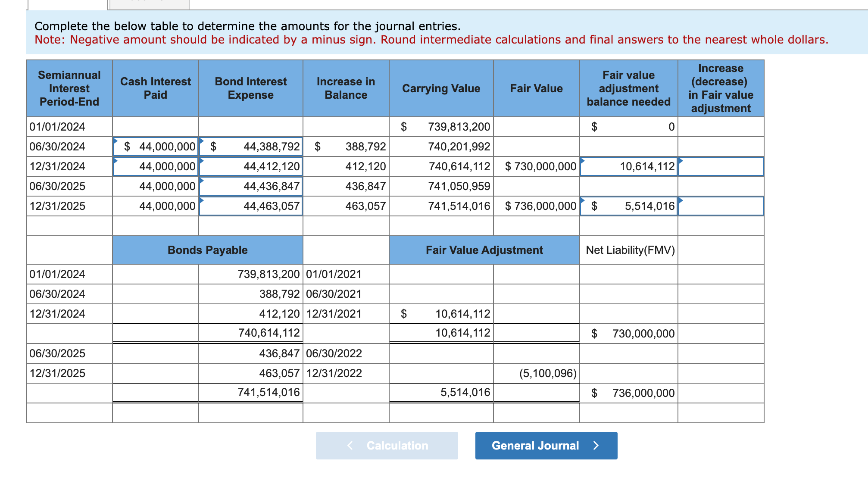Click the 12/31/2022 date cell

346,373
